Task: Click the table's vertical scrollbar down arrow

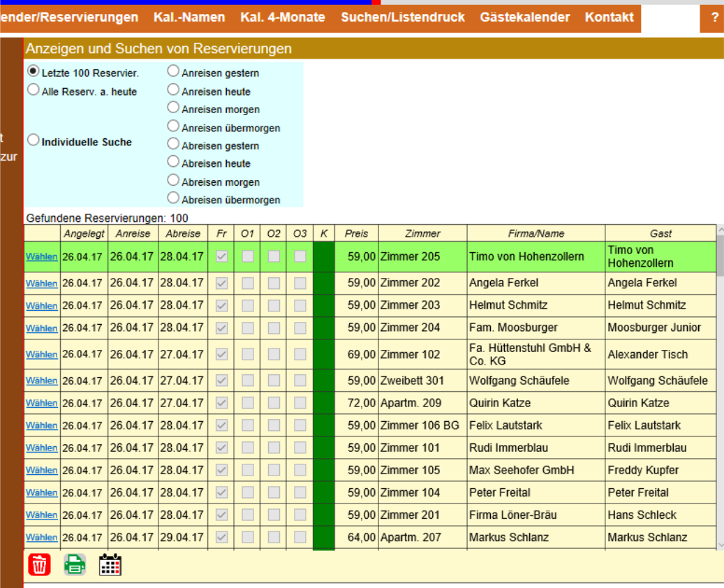Action: coord(720,545)
